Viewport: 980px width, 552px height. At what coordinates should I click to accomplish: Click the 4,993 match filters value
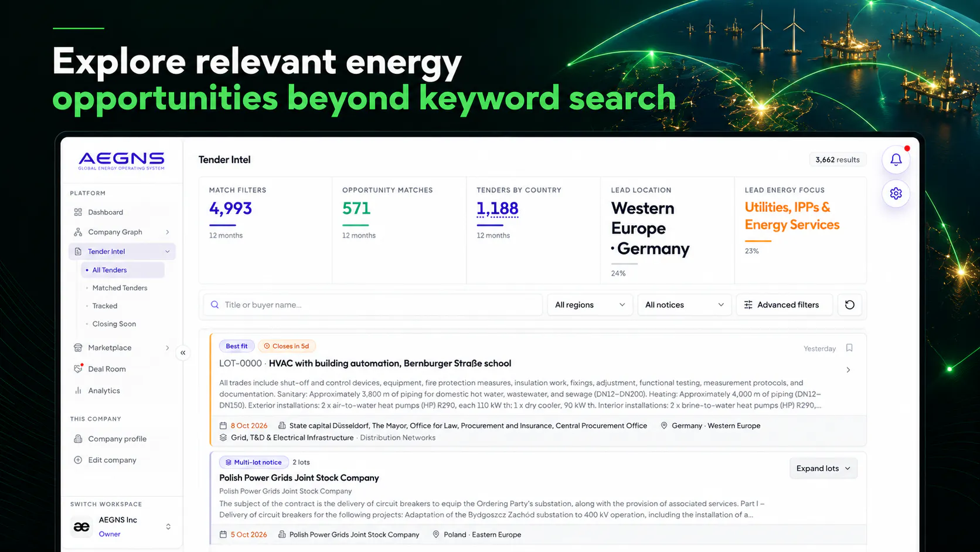point(230,209)
